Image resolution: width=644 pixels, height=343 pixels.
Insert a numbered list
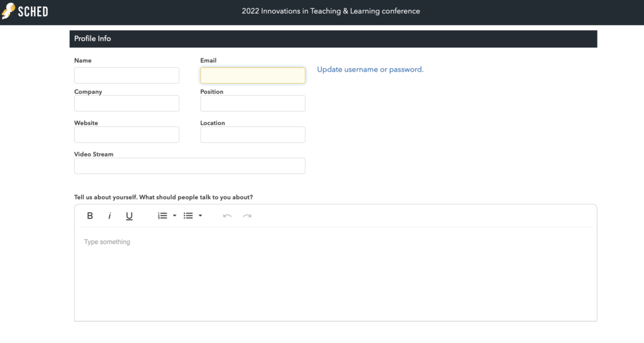coord(163,216)
